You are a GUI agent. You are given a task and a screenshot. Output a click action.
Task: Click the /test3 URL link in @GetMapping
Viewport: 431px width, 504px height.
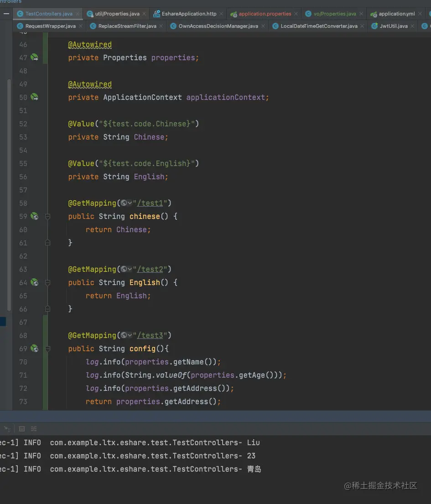tap(150, 336)
